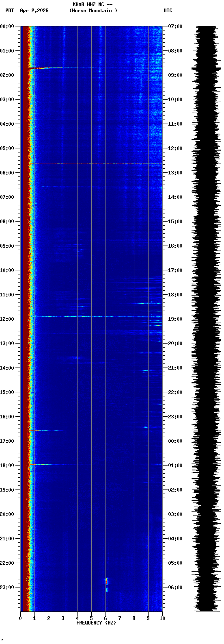The width and height of the screenshot is (224, 644).
Task: Select the 12:00 label on PDT axis
Action: pyautogui.click(x=7, y=319)
